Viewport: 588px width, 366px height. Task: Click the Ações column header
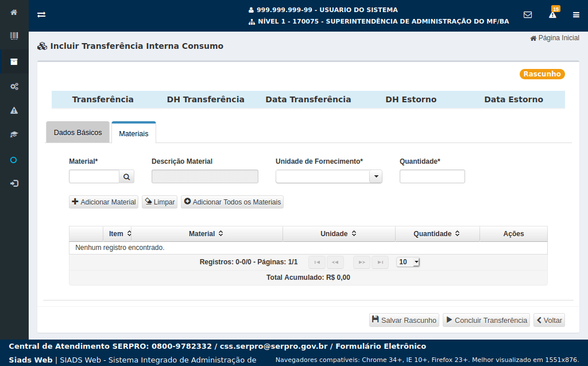pos(513,233)
